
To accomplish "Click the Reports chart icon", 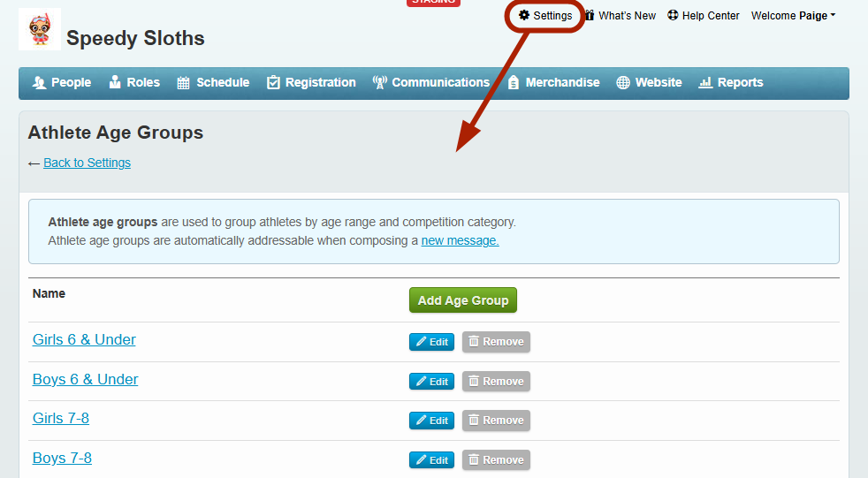I will pos(705,82).
